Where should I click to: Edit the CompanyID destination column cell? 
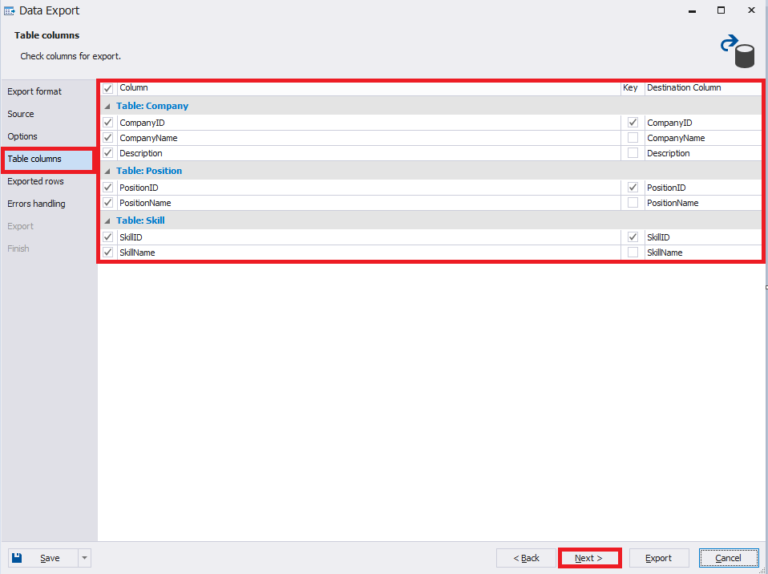[x=703, y=122]
